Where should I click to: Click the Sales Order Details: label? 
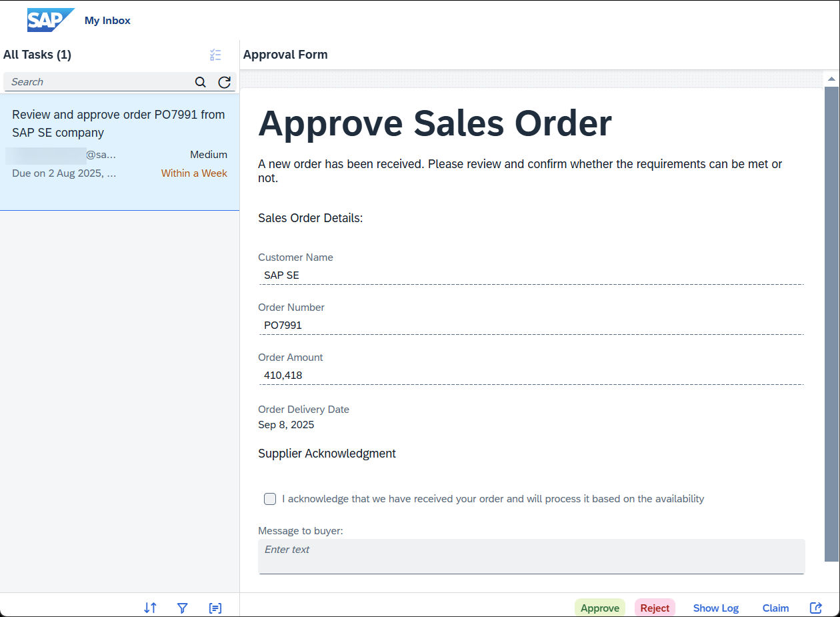coord(311,218)
